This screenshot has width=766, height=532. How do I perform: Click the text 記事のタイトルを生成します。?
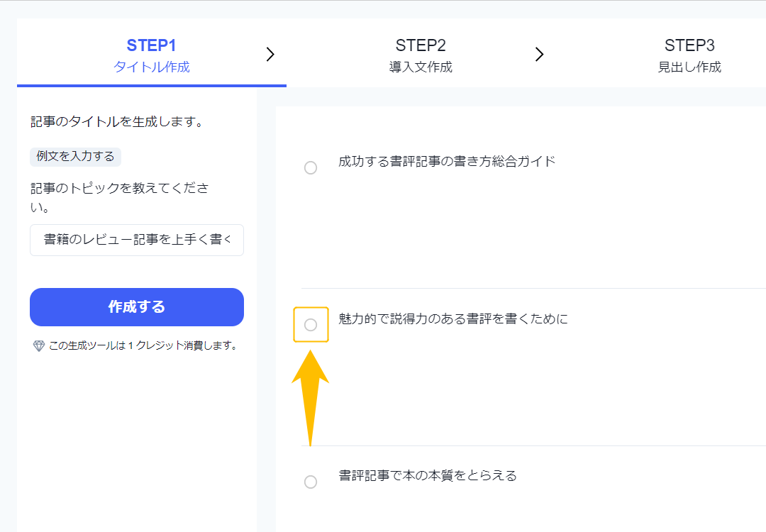tap(118, 121)
